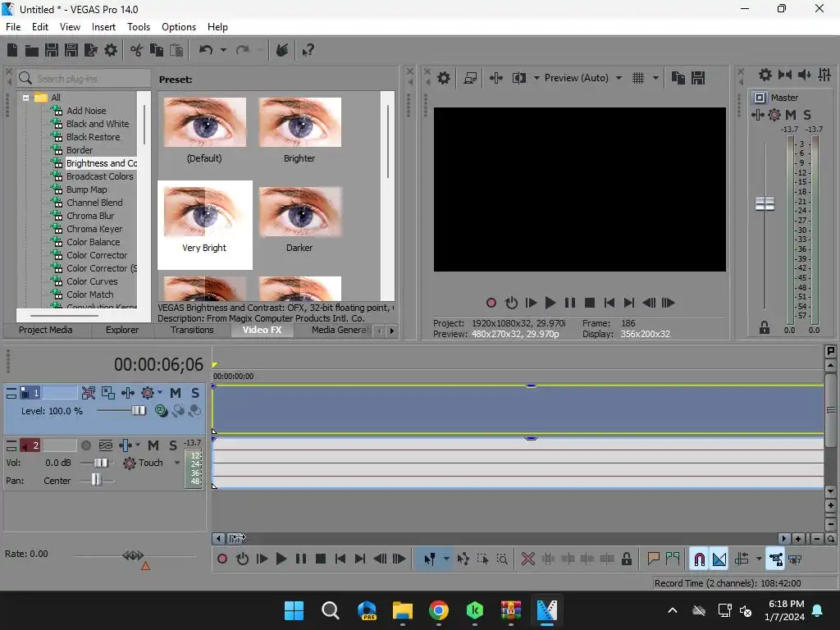Solo video track 1 with S button

tap(195, 393)
